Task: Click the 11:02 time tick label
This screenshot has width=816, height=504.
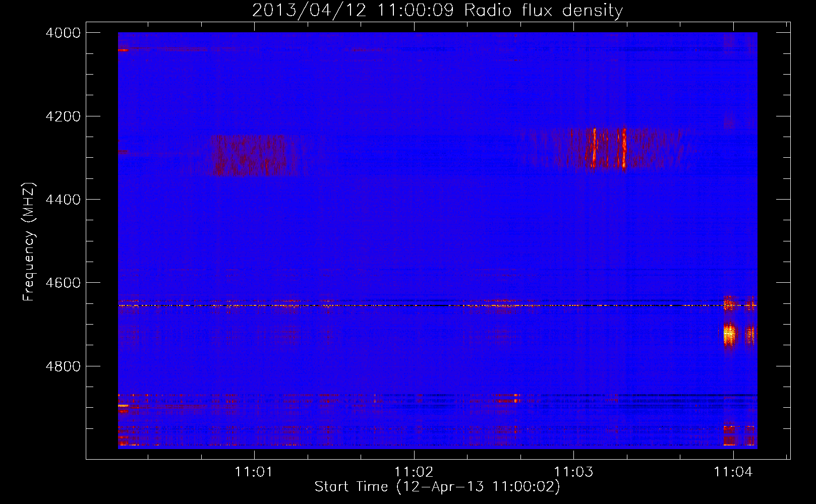Action: click(x=414, y=472)
